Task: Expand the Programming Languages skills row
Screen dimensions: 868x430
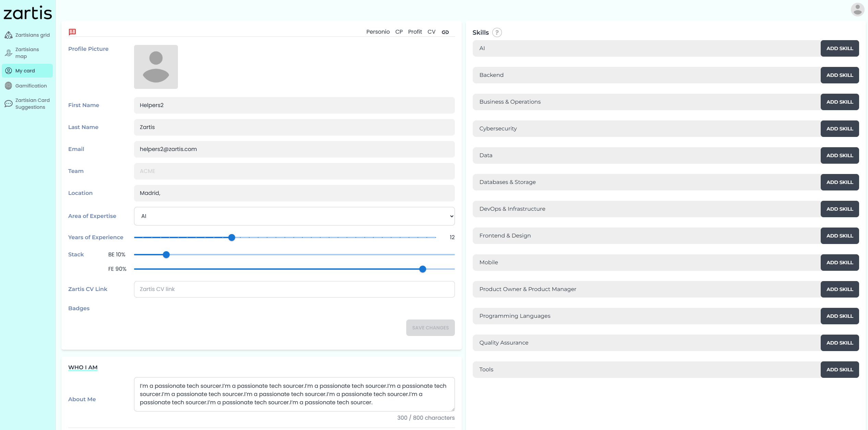Action: click(x=647, y=316)
